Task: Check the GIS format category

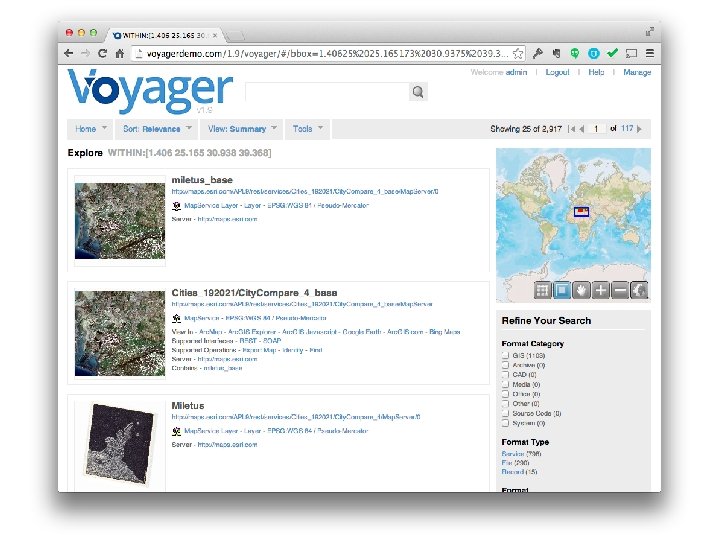Action: (x=506, y=355)
